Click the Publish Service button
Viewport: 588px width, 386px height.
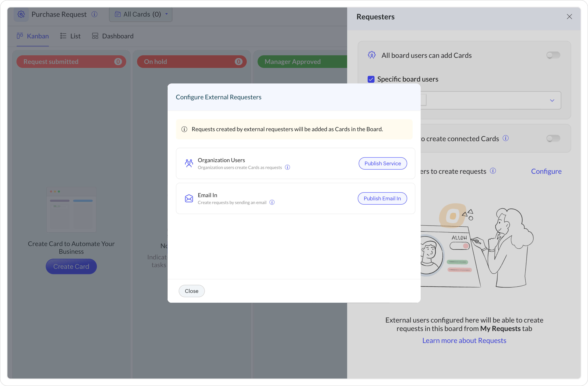[x=382, y=163]
